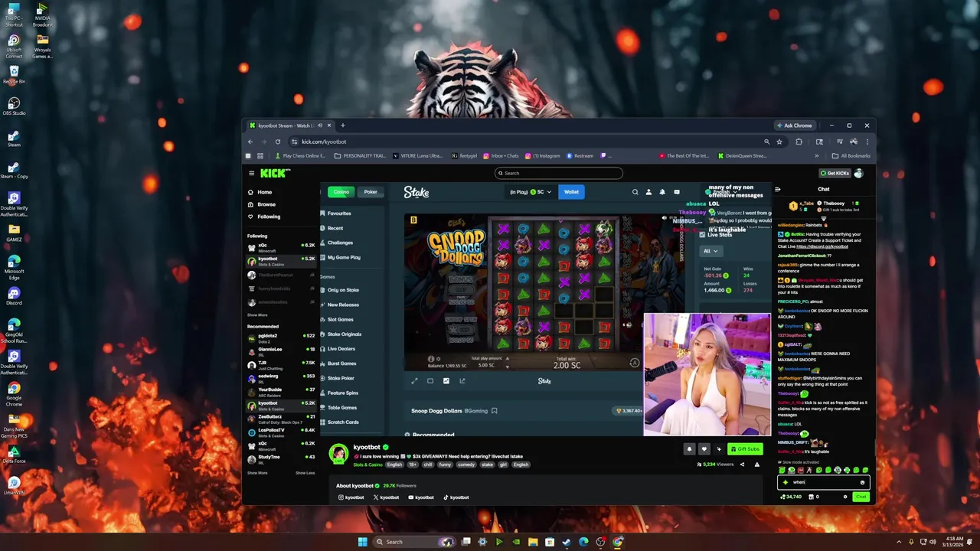The image size is (980, 551).
Task: View Kick points balance 34,740
Action: click(x=791, y=497)
